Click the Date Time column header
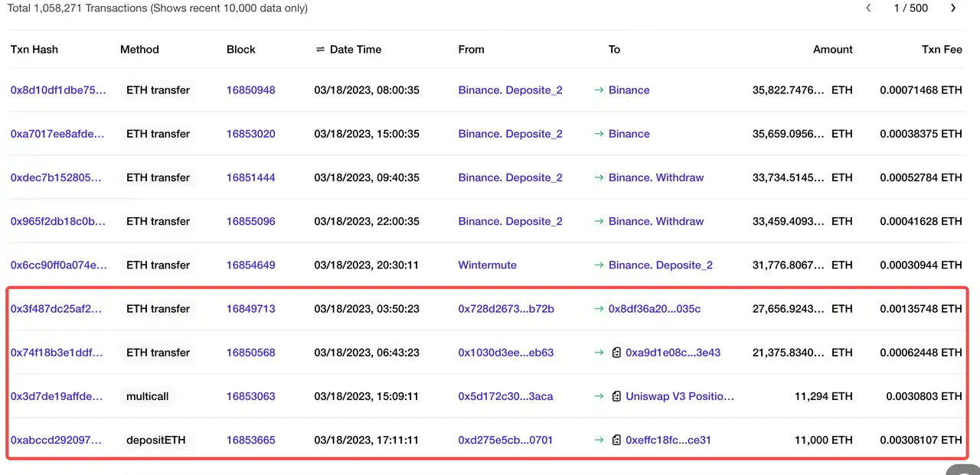Image resolution: width=980 pixels, height=475 pixels. tap(355, 50)
